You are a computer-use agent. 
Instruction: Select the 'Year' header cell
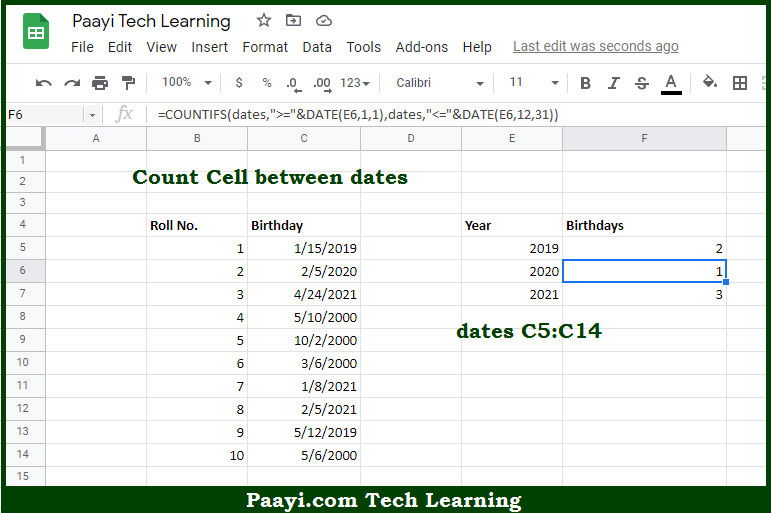point(512,225)
